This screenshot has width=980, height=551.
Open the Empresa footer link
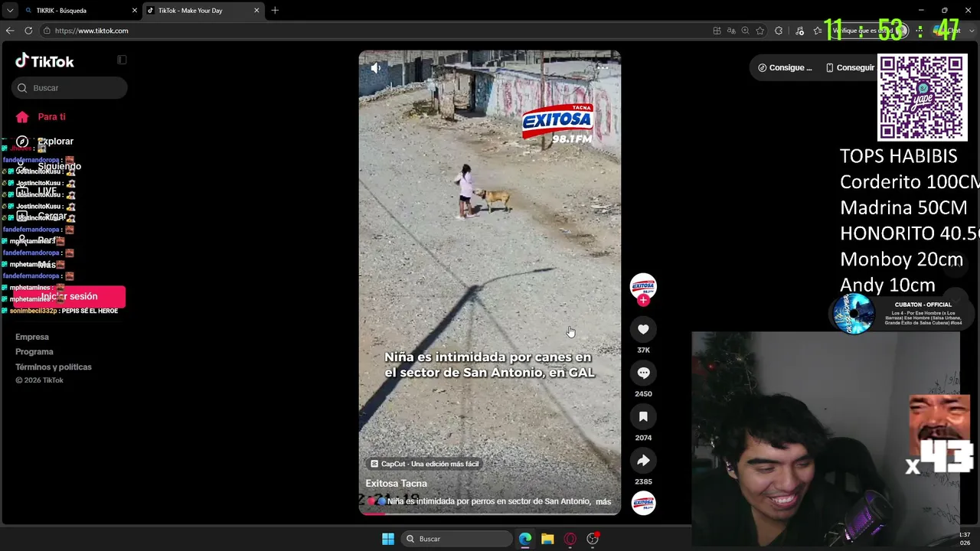pos(32,337)
